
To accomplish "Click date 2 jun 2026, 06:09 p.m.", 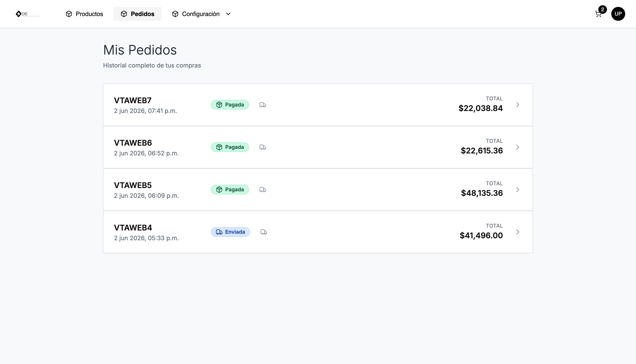I will [146, 196].
